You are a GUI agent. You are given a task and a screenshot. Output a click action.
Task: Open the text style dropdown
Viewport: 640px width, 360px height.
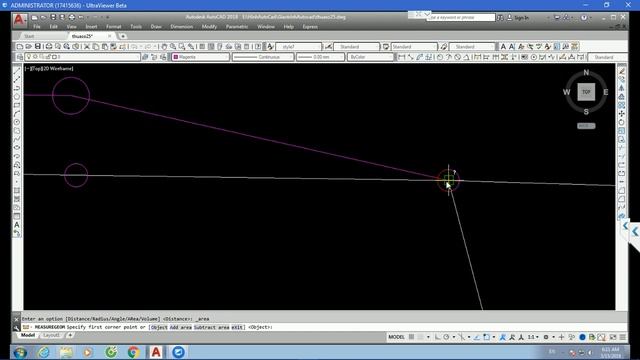(x=299, y=47)
